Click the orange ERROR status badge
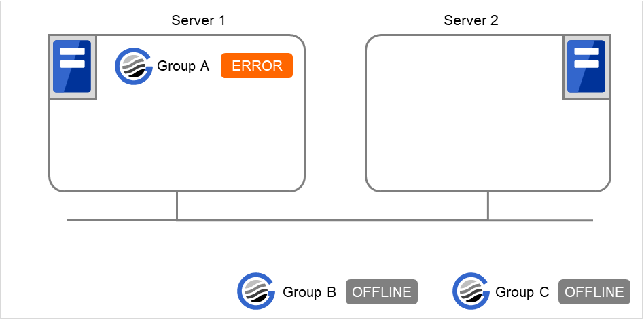The image size is (644, 320). (x=257, y=66)
